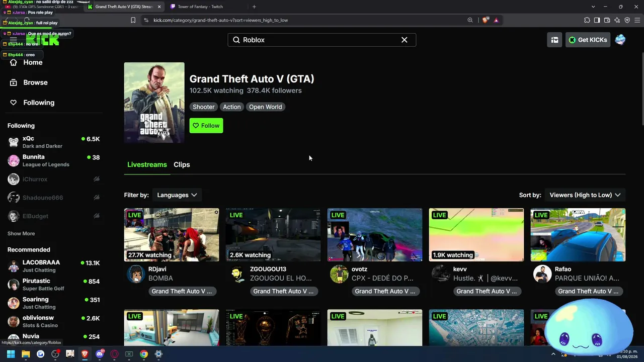Toggle the browser sidebar panel
This screenshot has height=362, width=644.
pyautogui.click(x=597, y=20)
